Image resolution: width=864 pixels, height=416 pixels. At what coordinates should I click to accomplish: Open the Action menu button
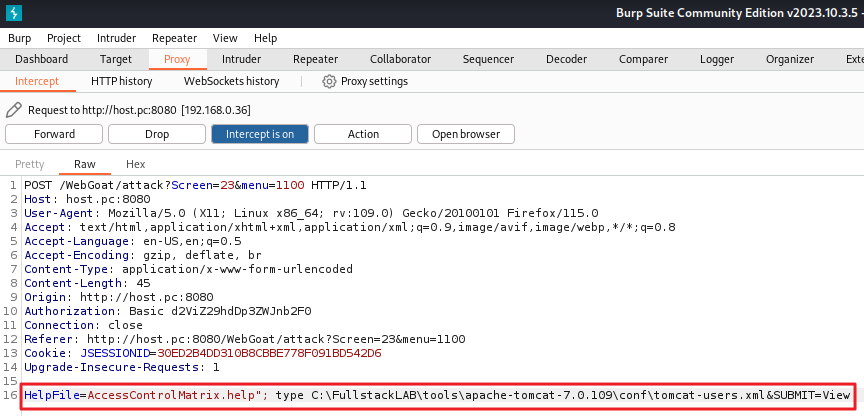coord(363,134)
